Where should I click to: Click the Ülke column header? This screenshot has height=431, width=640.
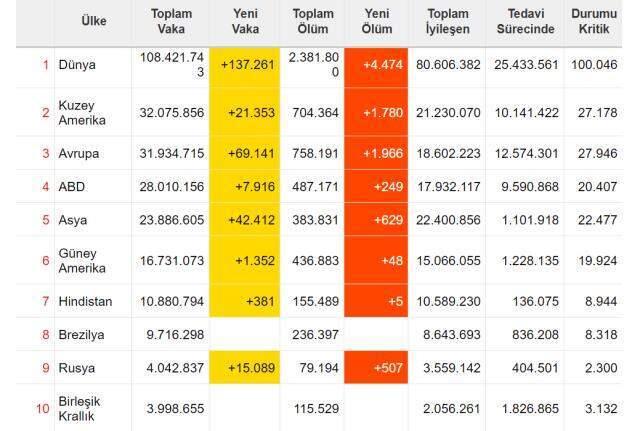[x=94, y=21]
